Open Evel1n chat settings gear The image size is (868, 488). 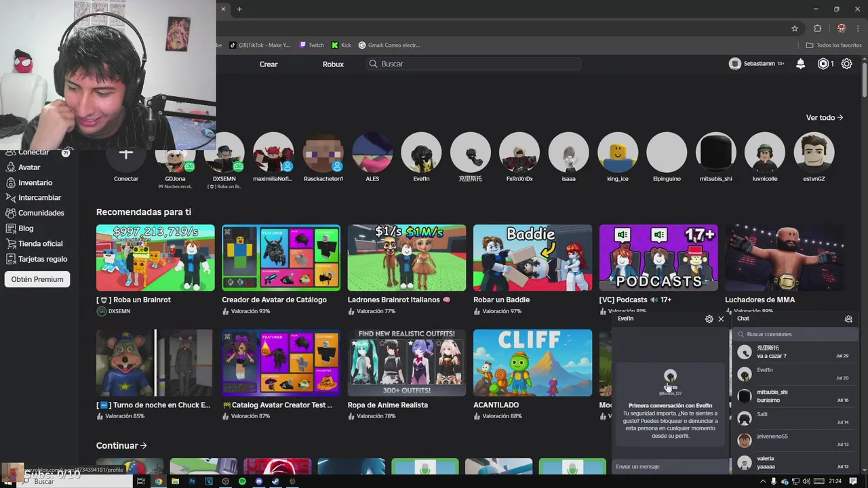coord(709,319)
